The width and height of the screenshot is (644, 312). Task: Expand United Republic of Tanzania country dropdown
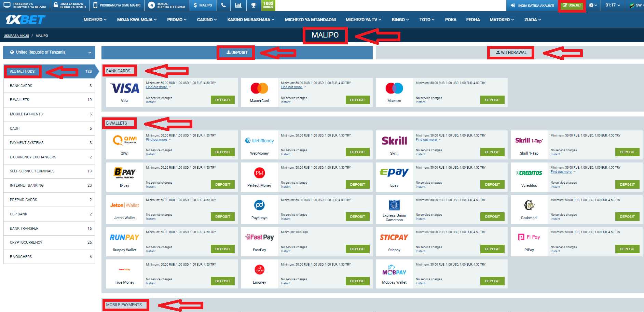tap(49, 52)
